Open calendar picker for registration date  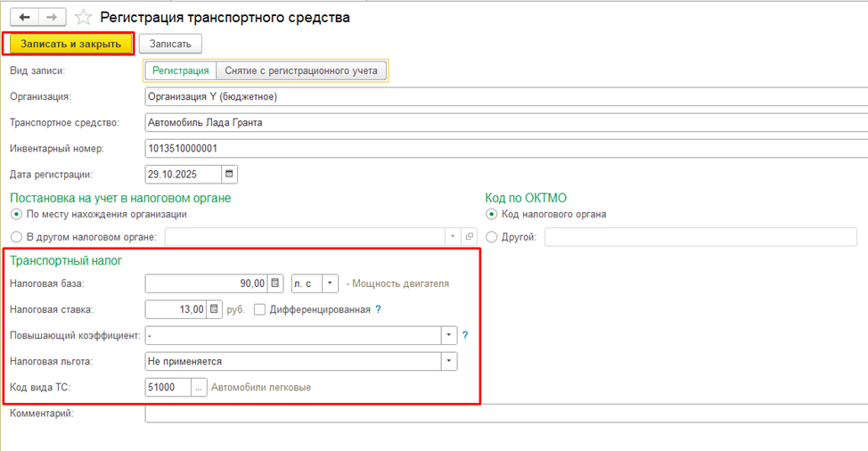tap(229, 175)
